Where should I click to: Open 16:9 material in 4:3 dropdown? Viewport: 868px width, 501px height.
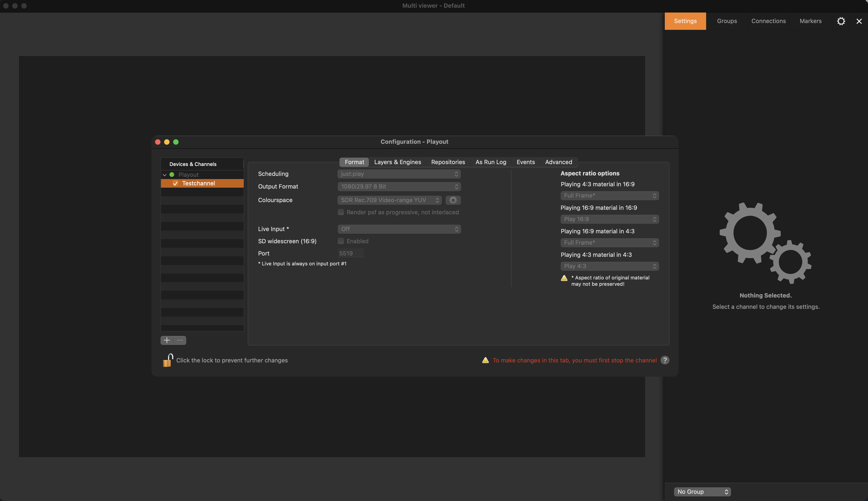[609, 243]
